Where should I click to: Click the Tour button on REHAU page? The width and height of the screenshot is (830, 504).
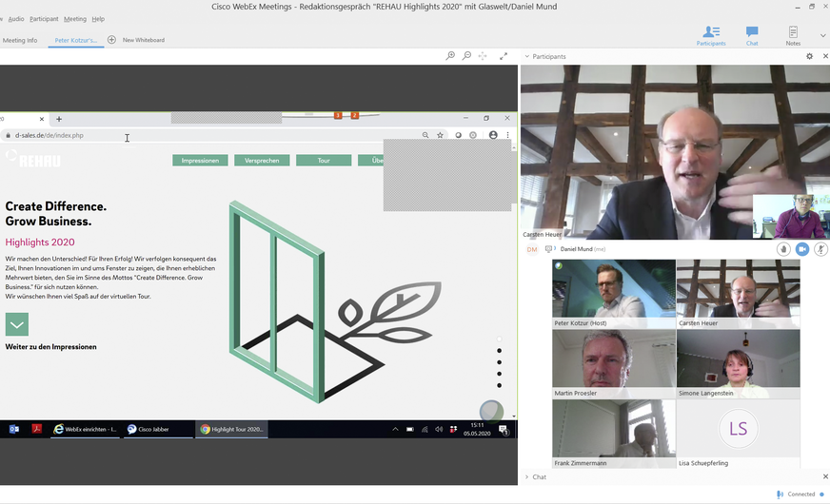click(x=324, y=161)
